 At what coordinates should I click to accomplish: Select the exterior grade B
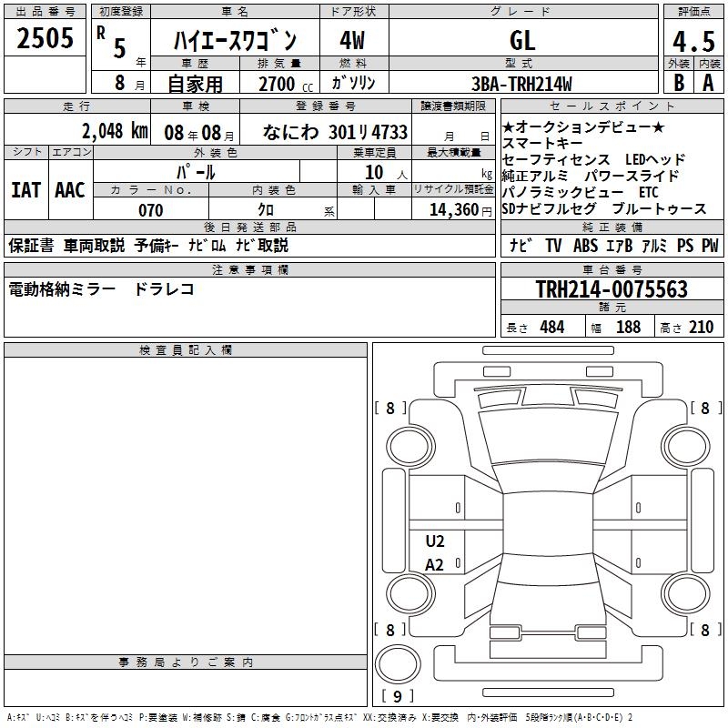click(679, 83)
